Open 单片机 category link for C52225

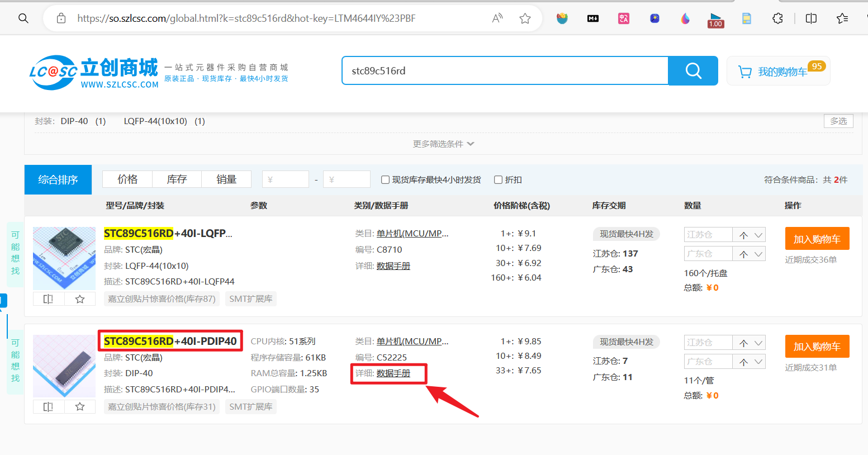[412, 341]
